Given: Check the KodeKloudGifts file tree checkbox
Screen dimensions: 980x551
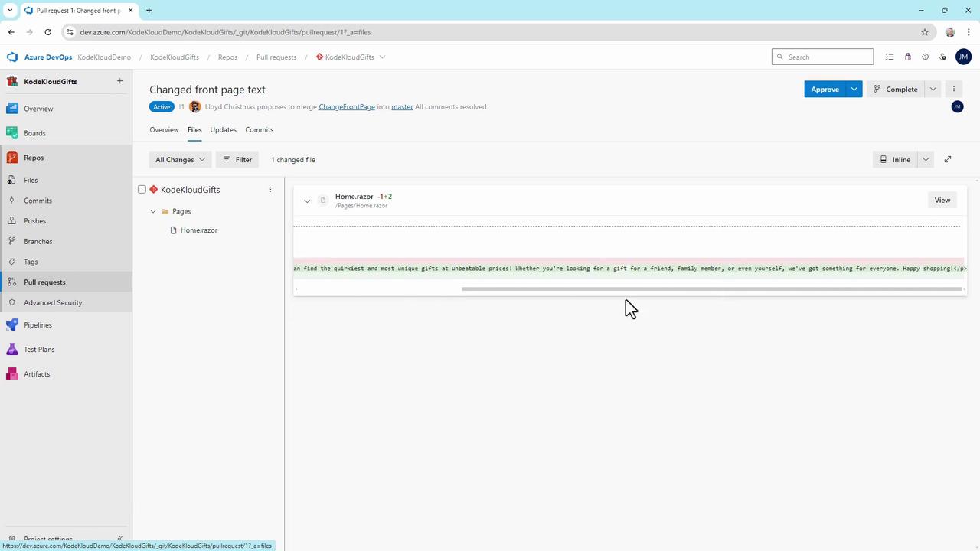Looking at the screenshot, I should pos(142,190).
